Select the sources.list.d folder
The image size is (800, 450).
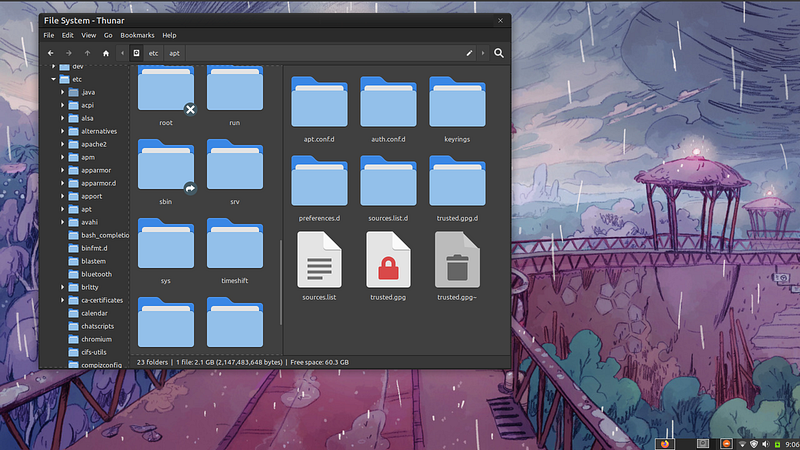(388, 181)
